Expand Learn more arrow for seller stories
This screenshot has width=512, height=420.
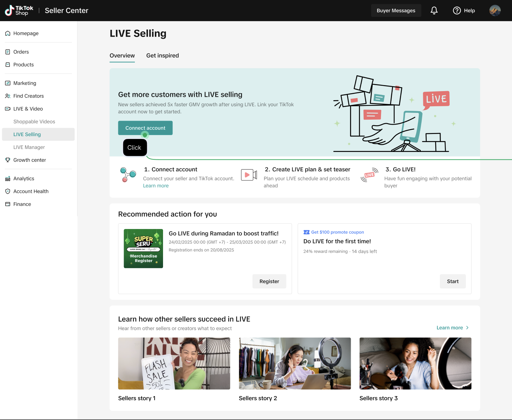pyautogui.click(x=467, y=328)
